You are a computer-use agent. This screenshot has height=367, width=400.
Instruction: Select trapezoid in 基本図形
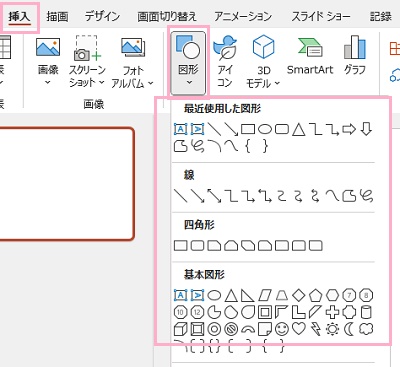point(282,295)
